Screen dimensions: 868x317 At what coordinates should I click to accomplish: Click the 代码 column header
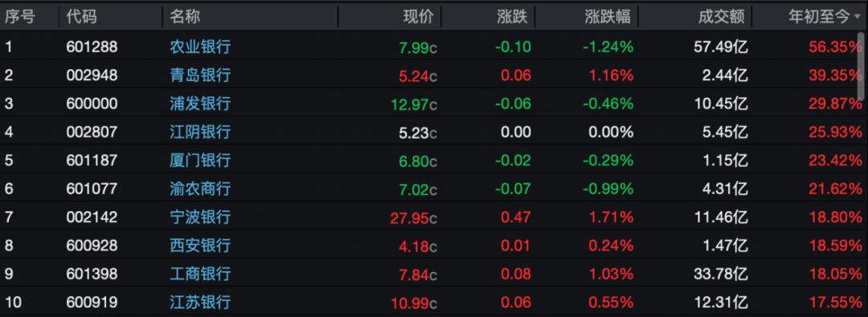point(81,17)
